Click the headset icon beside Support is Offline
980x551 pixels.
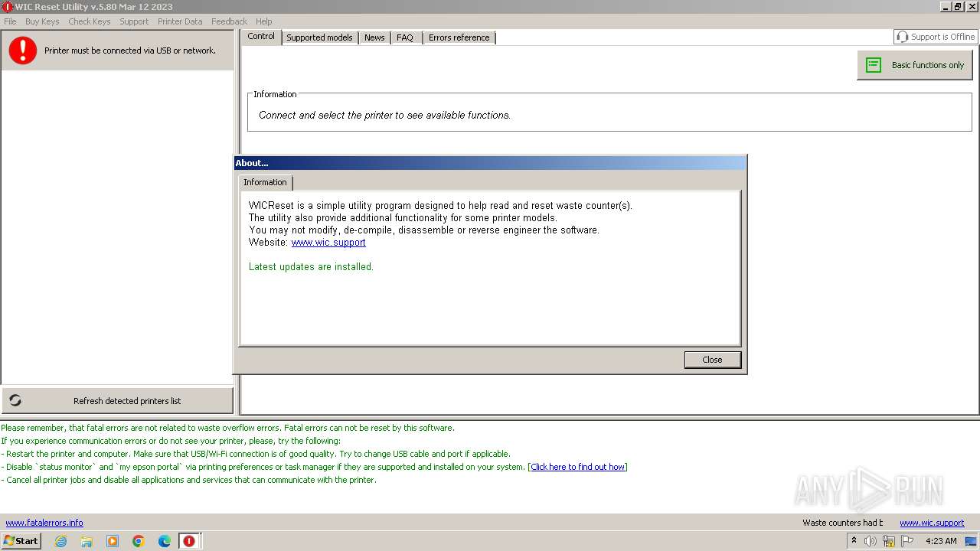pos(903,37)
